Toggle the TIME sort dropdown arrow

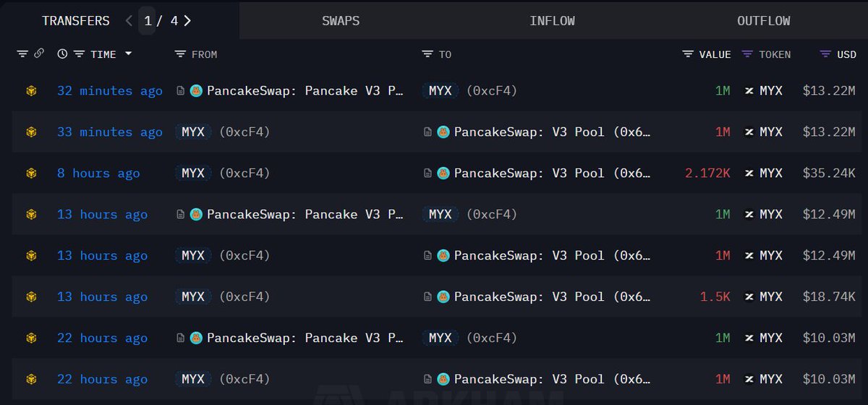pyautogui.click(x=128, y=54)
